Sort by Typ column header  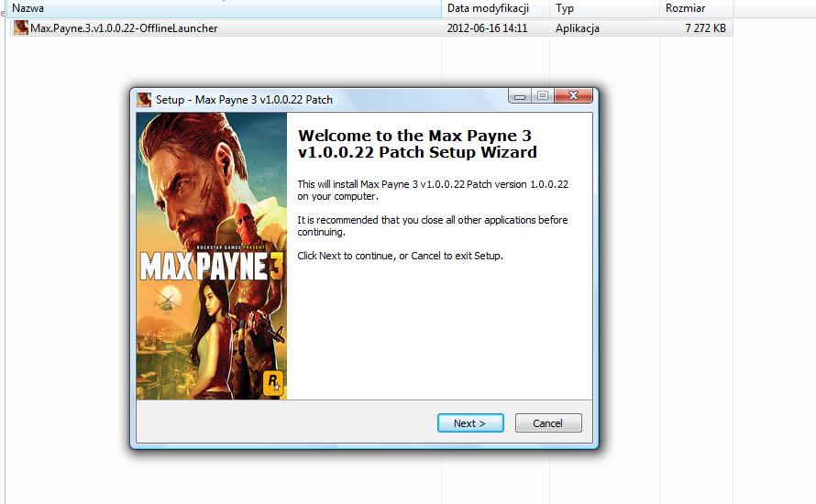point(604,8)
